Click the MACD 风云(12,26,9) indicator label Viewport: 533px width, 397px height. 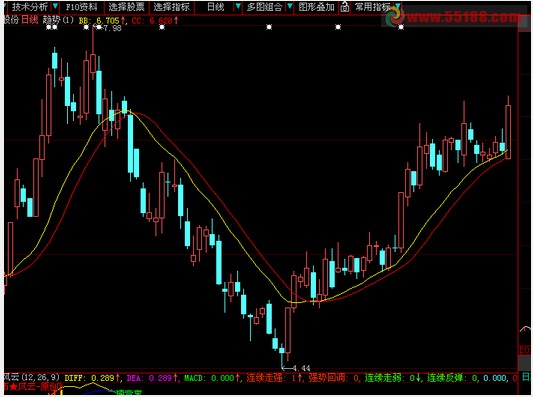(32, 377)
